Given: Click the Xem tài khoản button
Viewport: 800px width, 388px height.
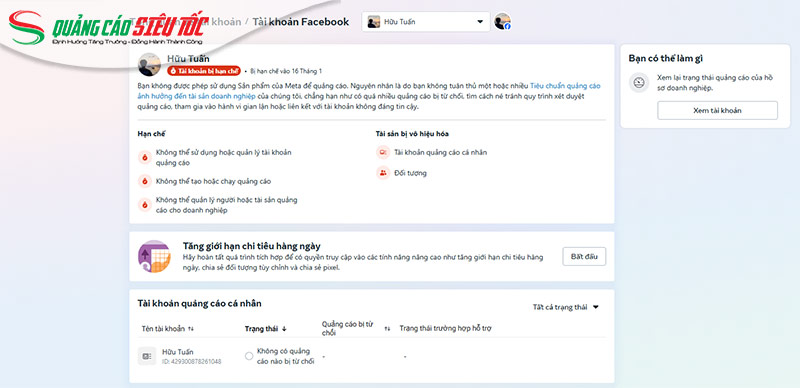Looking at the screenshot, I should tap(717, 110).
